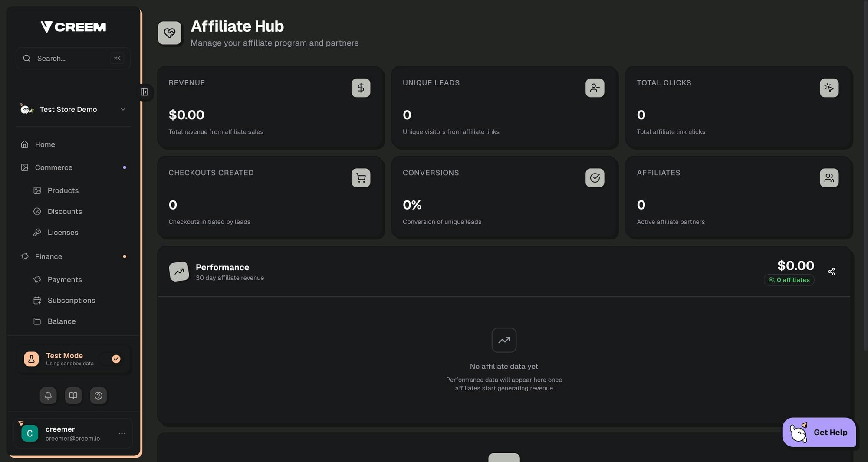Viewport: 868px width, 462px height.
Task: Expand the Commerce section
Action: pos(53,167)
